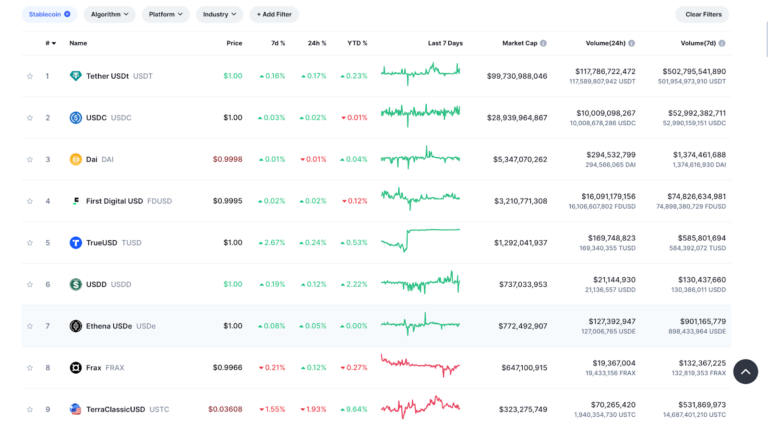Sort the table by the # rank column
This screenshot has height=422, width=768.
[x=50, y=43]
